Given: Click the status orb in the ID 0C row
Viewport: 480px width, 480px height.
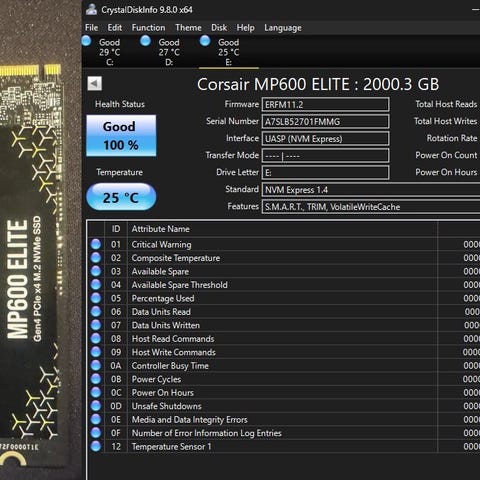Looking at the screenshot, I should pyautogui.click(x=96, y=392).
